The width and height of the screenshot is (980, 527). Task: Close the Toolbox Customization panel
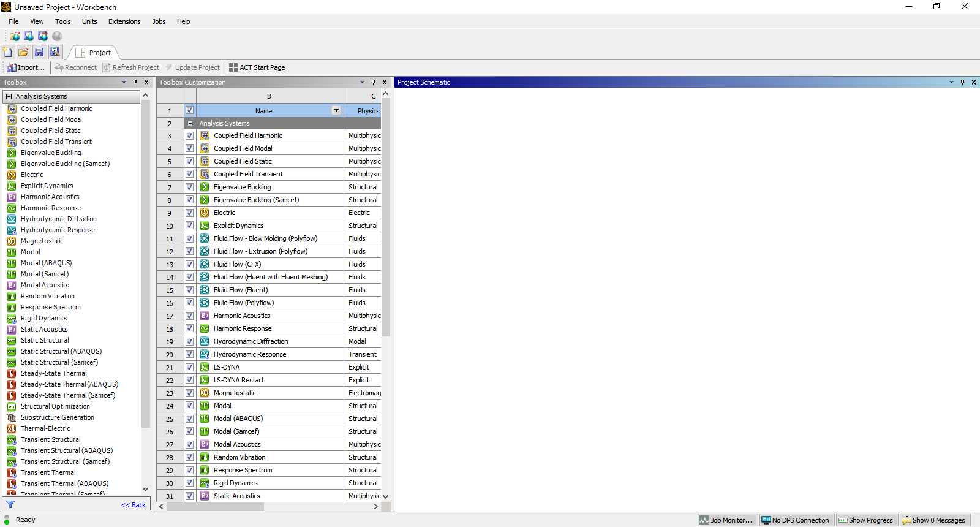tap(385, 82)
